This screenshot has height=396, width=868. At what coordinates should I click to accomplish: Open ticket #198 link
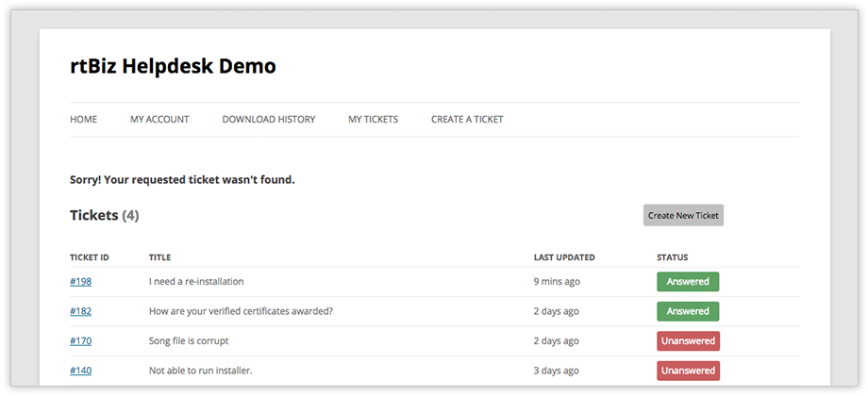point(80,282)
